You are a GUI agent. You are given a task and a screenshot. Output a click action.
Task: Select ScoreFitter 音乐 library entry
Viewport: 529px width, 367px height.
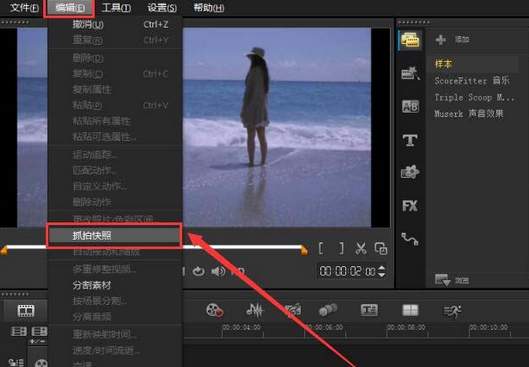point(472,81)
